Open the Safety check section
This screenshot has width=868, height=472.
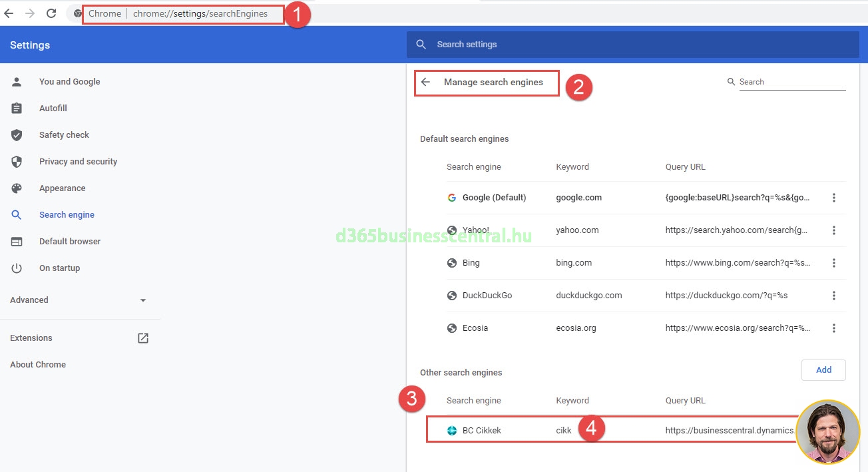[64, 135]
